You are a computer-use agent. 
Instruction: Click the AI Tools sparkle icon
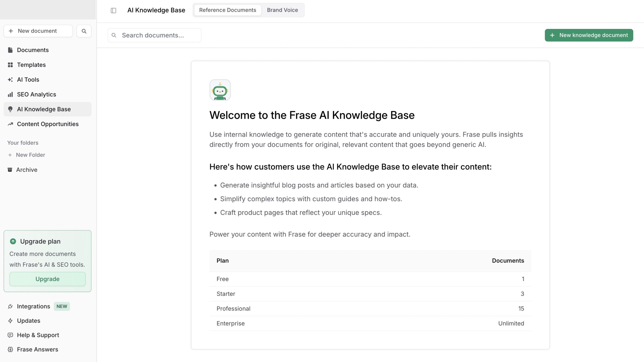coord(10,80)
